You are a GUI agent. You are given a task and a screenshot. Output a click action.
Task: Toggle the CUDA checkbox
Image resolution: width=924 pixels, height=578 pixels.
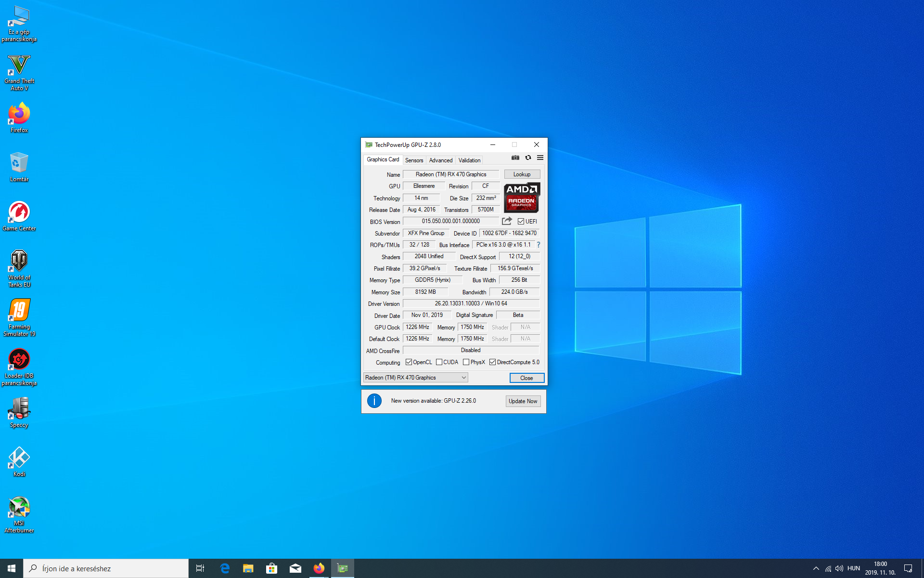pos(439,362)
